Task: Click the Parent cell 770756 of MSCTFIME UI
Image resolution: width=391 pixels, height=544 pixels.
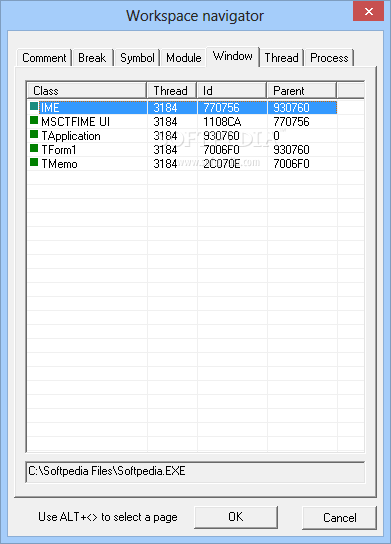Action: pyautogui.click(x=291, y=122)
